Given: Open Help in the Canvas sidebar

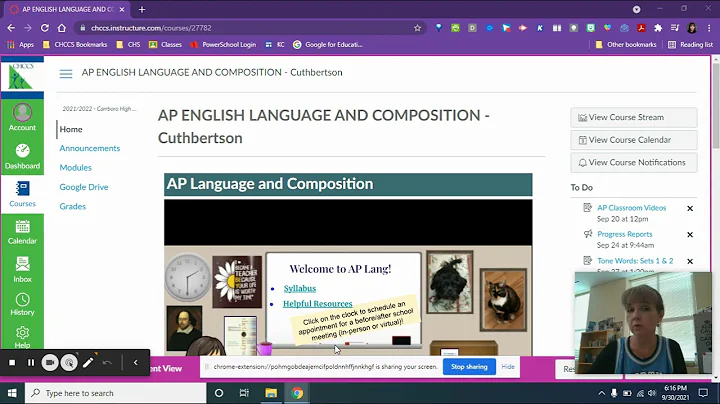Looking at the screenshot, I should tap(22, 337).
